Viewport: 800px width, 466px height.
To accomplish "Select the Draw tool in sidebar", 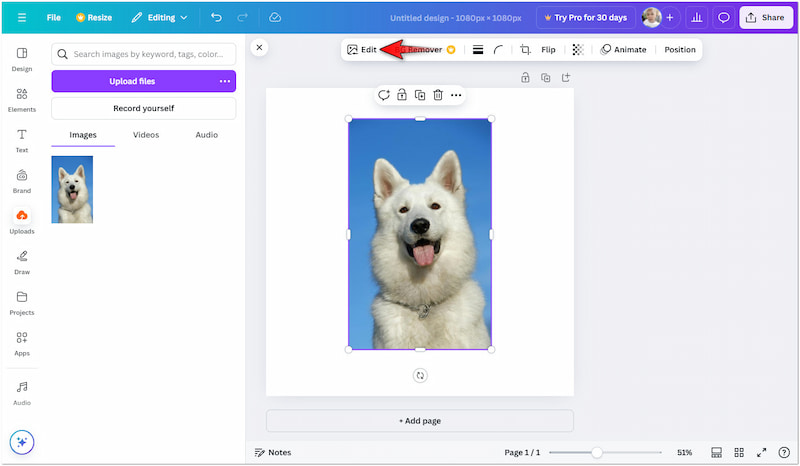I will pyautogui.click(x=22, y=261).
